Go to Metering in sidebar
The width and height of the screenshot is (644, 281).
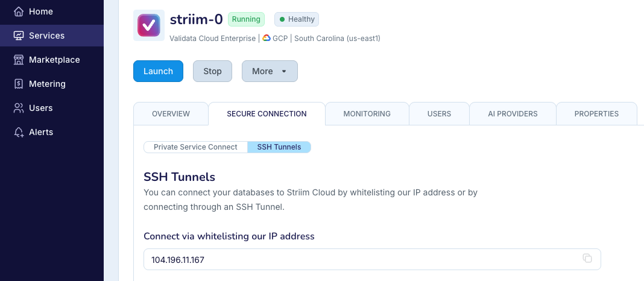[52, 84]
